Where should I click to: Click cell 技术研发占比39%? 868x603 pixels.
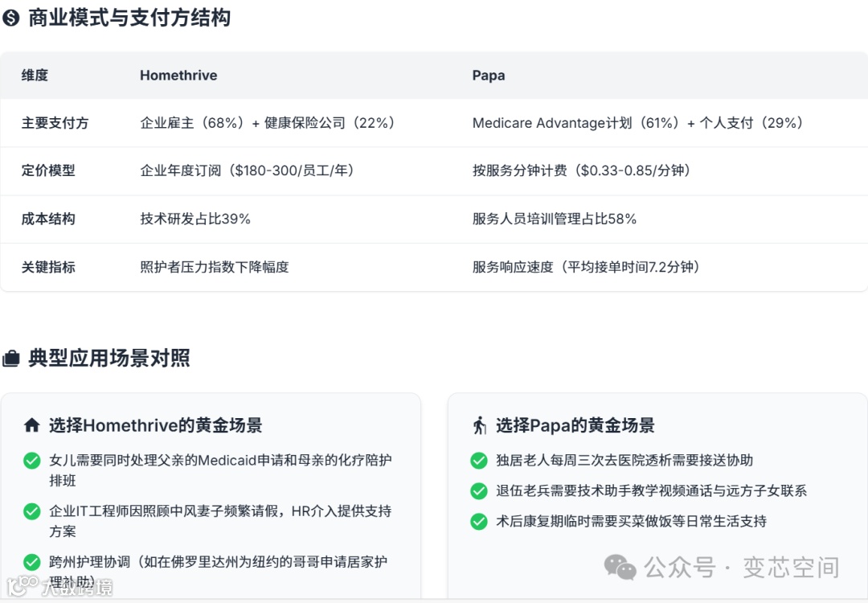(x=194, y=219)
